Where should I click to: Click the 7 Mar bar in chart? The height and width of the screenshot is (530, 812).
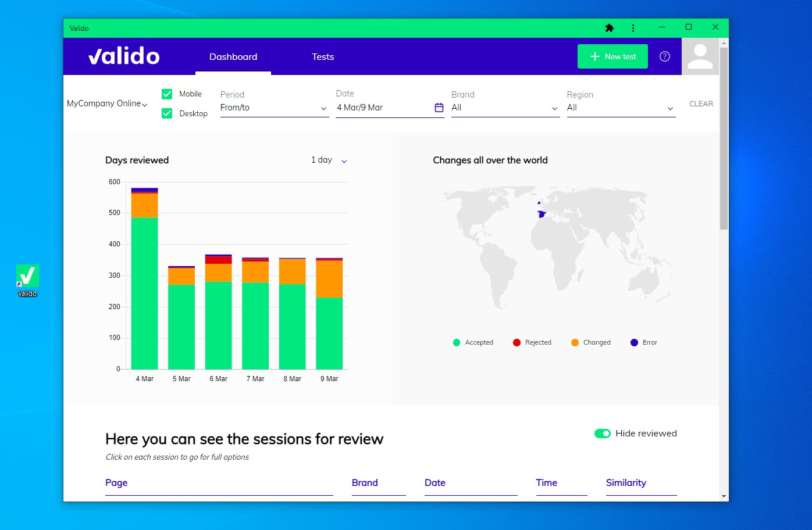tap(255, 313)
